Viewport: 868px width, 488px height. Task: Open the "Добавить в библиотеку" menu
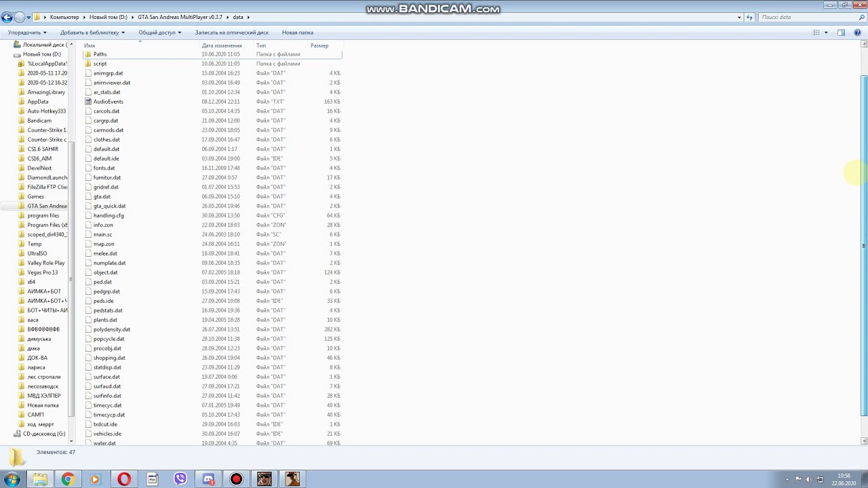tap(92, 33)
